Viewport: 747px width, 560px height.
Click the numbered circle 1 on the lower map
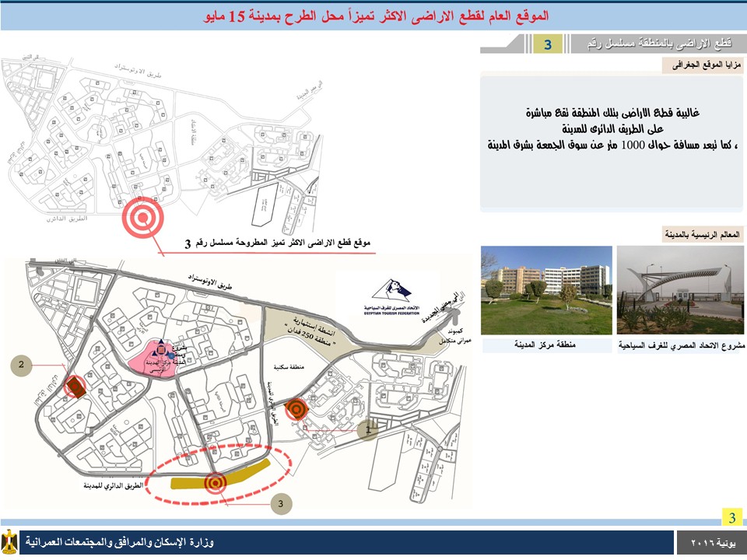368,430
